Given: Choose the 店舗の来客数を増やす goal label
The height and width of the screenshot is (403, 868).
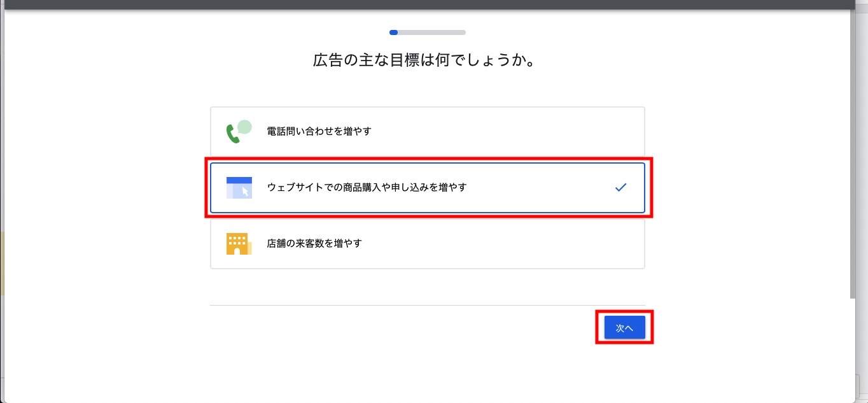Looking at the screenshot, I should (x=314, y=243).
